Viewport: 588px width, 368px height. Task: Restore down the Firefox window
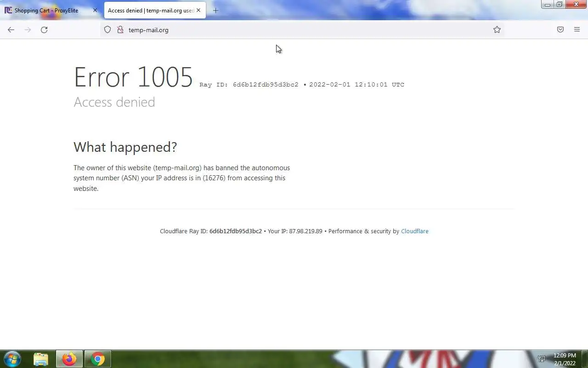(x=560, y=5)
